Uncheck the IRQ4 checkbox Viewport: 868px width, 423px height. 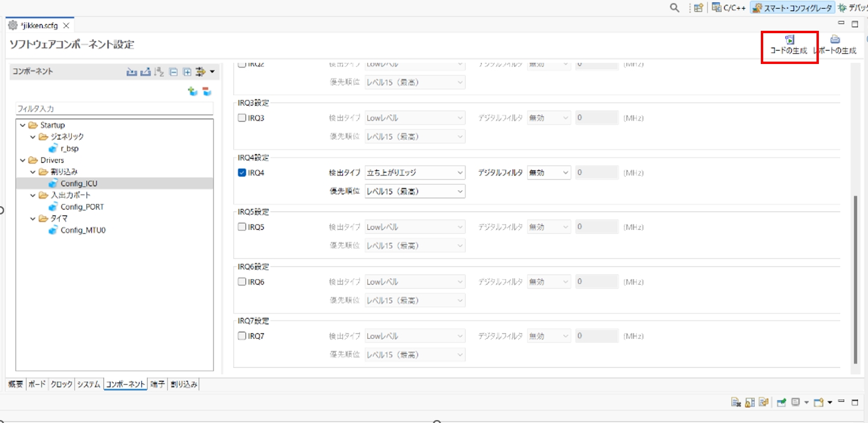(242, 173)
